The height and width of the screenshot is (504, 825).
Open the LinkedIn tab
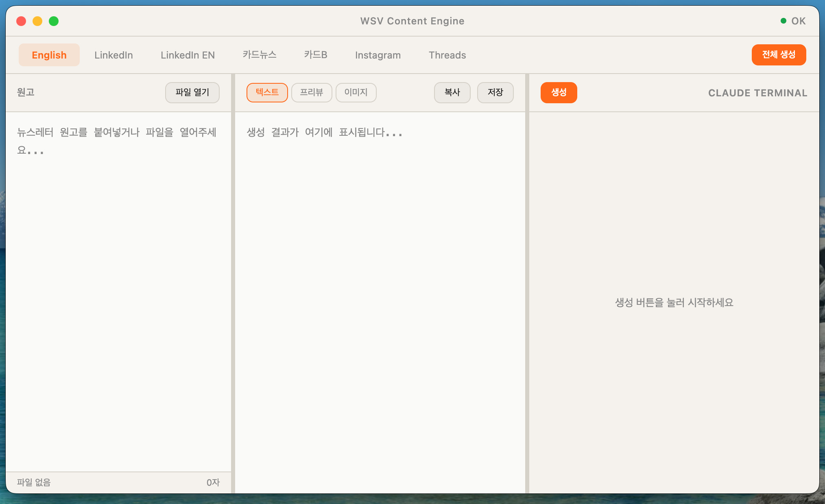[113, 55]
